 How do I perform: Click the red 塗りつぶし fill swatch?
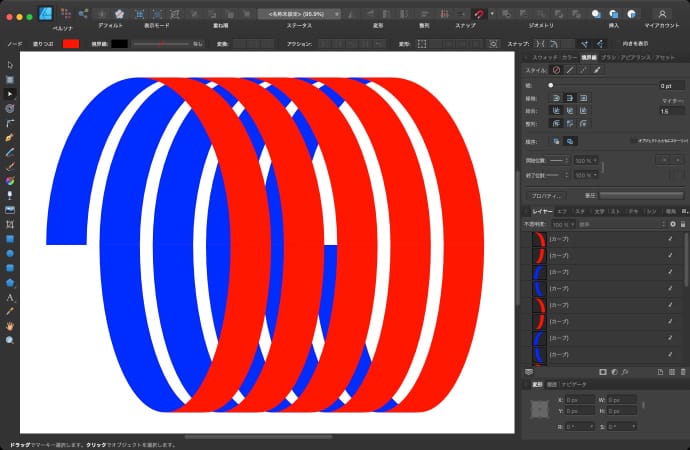pyautogui.click(x=71, y=44)
